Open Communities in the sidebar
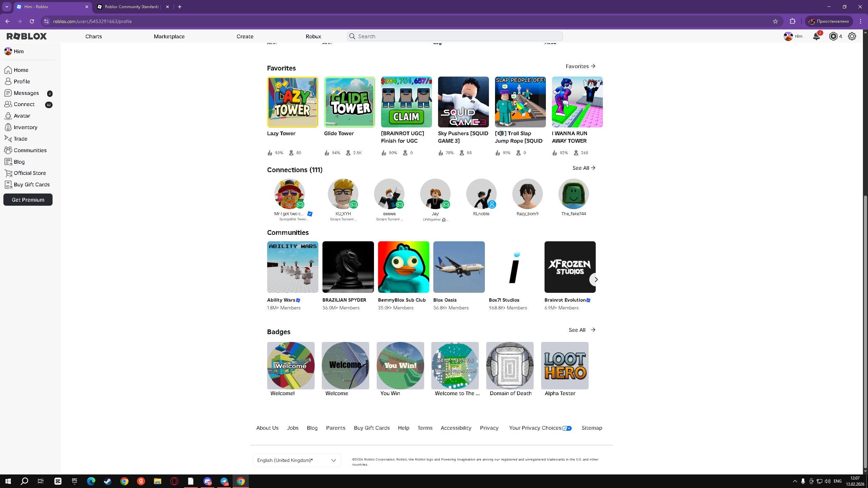Image resolution: width=868 pixels, height=488 pixels. click(x=25, y=150)
